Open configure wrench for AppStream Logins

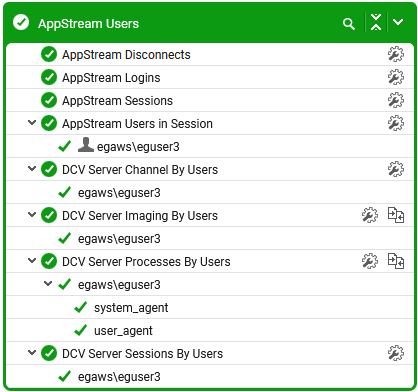click(396, 77)
